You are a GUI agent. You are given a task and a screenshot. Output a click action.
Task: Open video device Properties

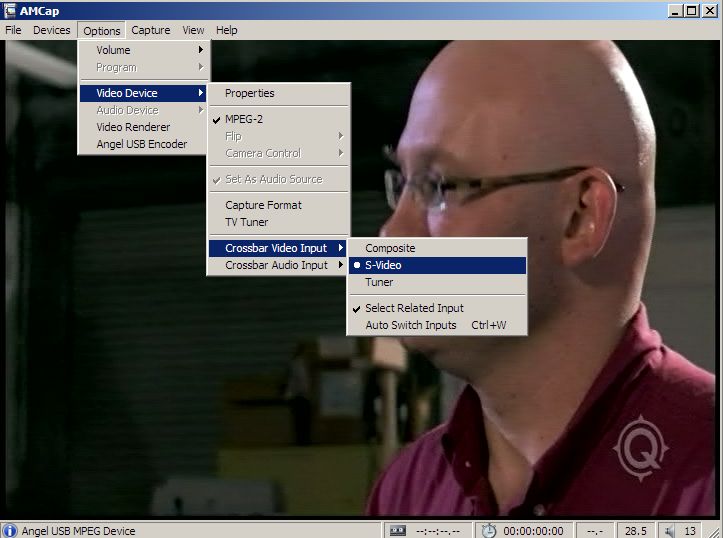(279, 93)
